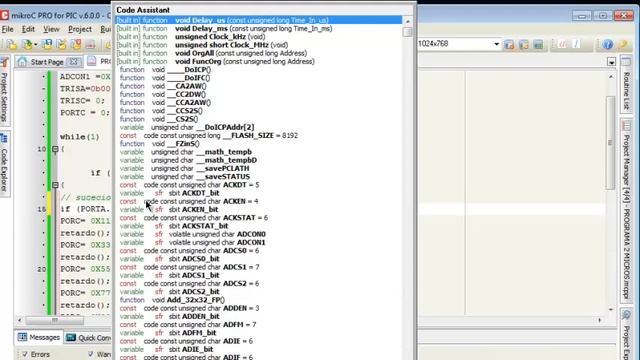The image size is (640, 360).
Task: Click the third layout icon after the 1024x768 box
Action: (538, 44)
